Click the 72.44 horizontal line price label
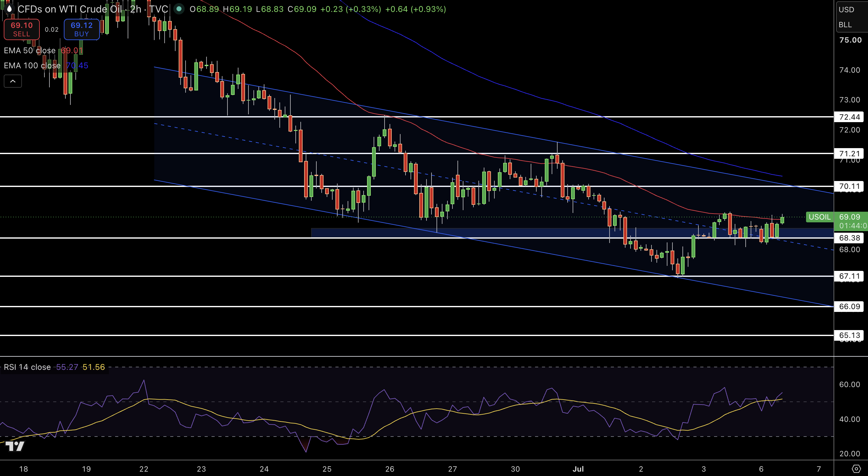Screen dimensions: 868x476 point(849,117)
